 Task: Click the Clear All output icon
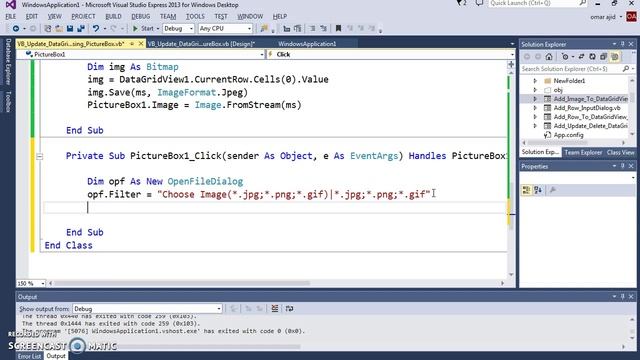[275, 309]
